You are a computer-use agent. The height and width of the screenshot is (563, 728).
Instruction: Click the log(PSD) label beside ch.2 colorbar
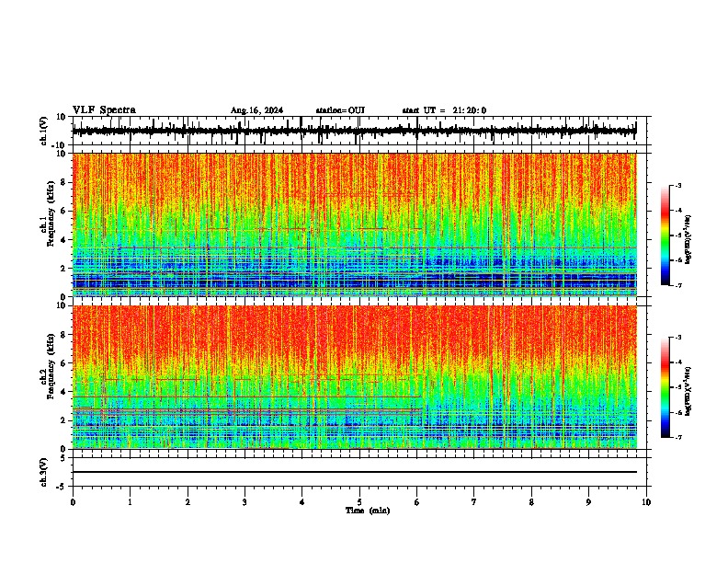tap(688, 391)
